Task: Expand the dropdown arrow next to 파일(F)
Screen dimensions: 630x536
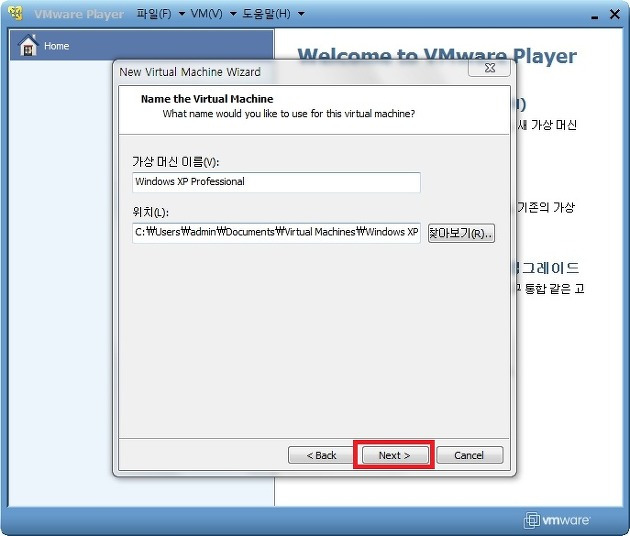Action: [x=182, y=14]
